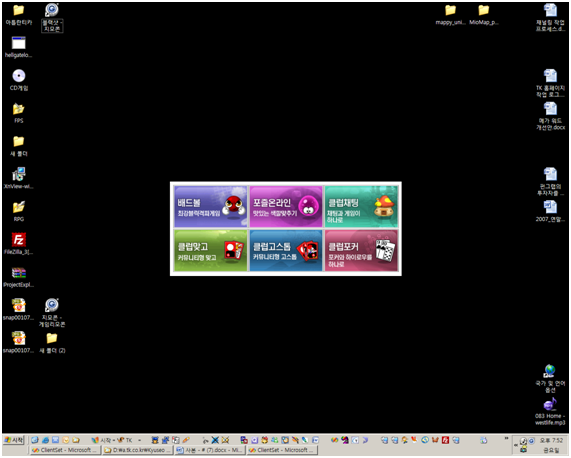Select the 아틀란티카 folder icon
Screen dimensions: 571x458
(19, 10)
